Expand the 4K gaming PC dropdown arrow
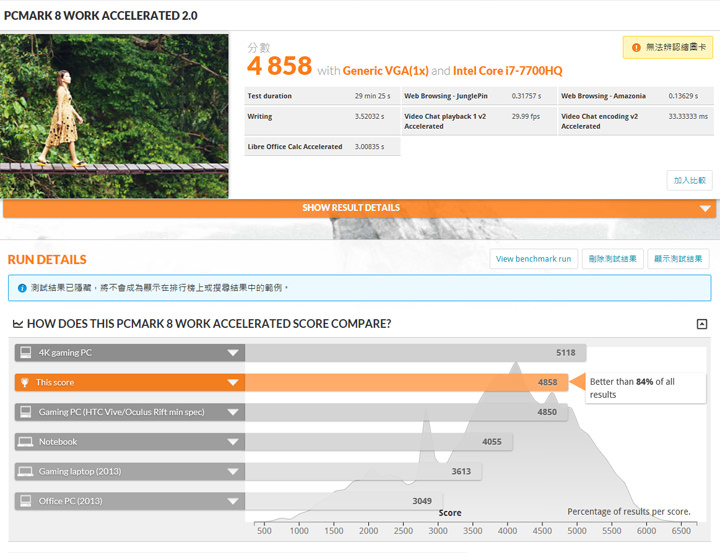The height and width of the screenshot is (553, 720). point(233,353)
